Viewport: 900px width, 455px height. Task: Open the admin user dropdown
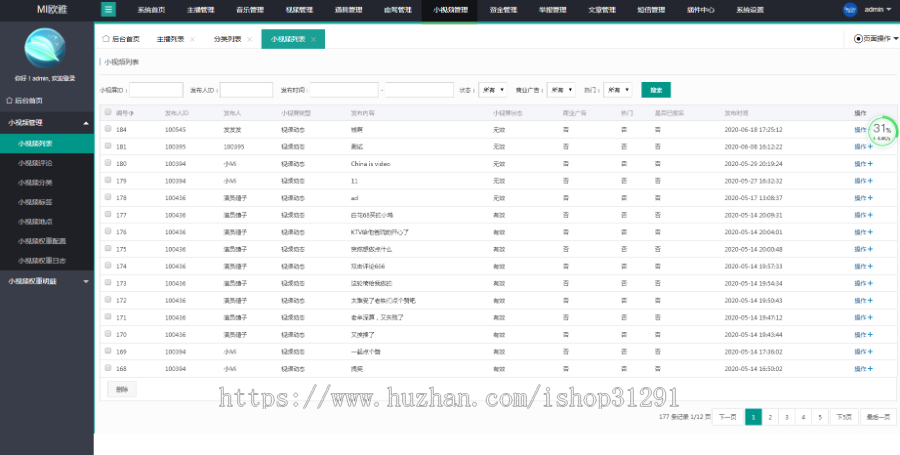(878, 10)
